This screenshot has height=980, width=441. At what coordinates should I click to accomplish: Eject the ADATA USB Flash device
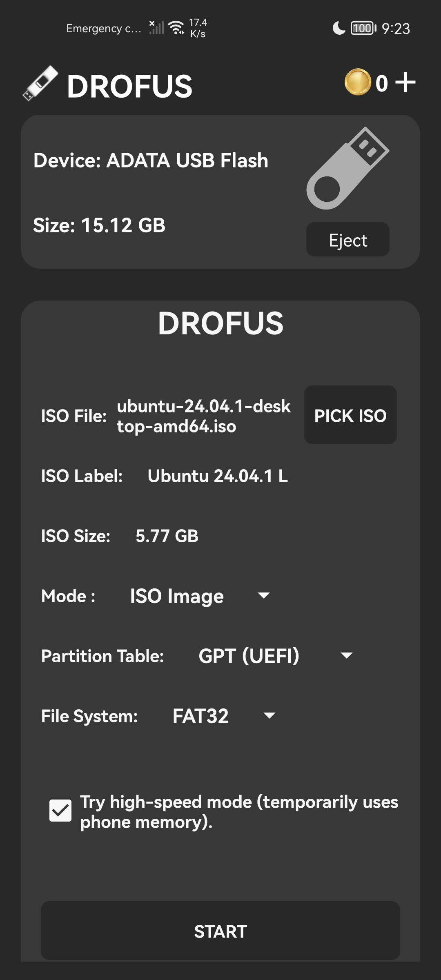click(x=348, y=240)
